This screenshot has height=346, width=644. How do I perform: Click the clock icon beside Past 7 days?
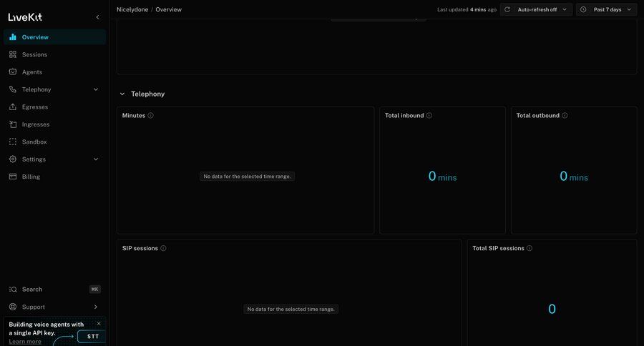[583, 9]
